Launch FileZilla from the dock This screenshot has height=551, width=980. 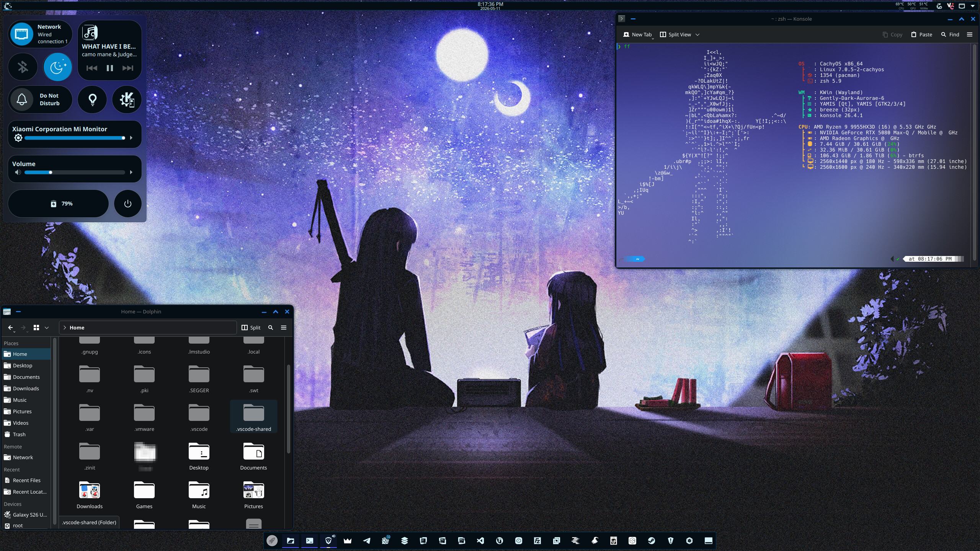tap(537, 541)
